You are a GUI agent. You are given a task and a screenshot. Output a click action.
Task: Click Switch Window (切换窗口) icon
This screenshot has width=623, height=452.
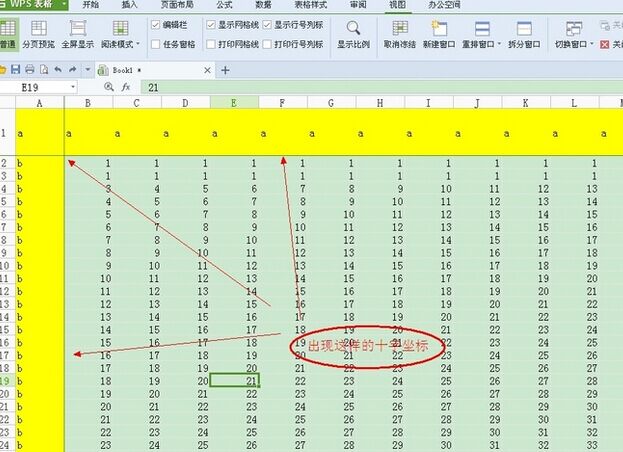[574, 29]
